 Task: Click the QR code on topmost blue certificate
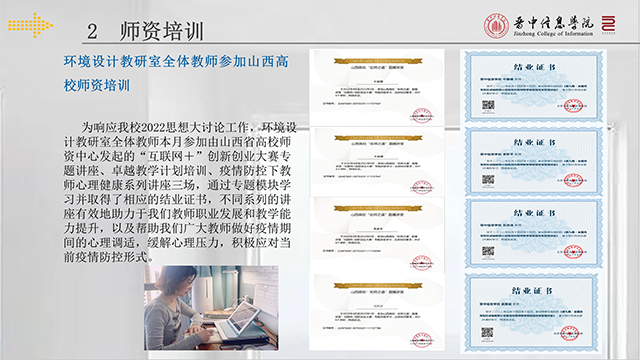488,105
